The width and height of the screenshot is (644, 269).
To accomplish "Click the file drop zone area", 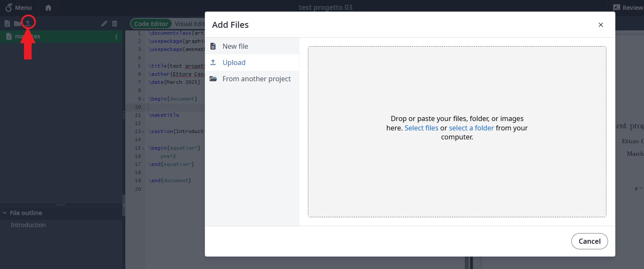I will tap(457, 132).
